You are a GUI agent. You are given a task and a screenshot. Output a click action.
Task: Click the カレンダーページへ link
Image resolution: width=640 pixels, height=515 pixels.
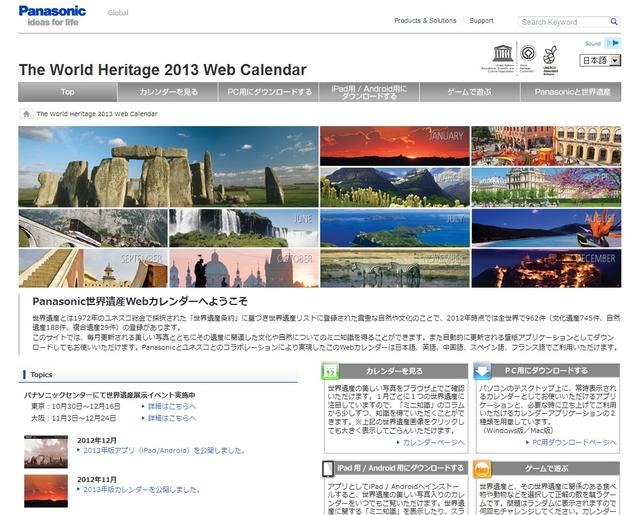[433, 443]
